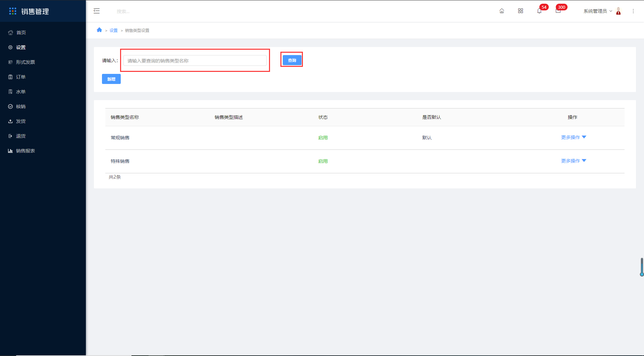Click the 订单 clipboard icon in sidebar
This screenshot has width=644, height=356.
click(x=10, y=77)
